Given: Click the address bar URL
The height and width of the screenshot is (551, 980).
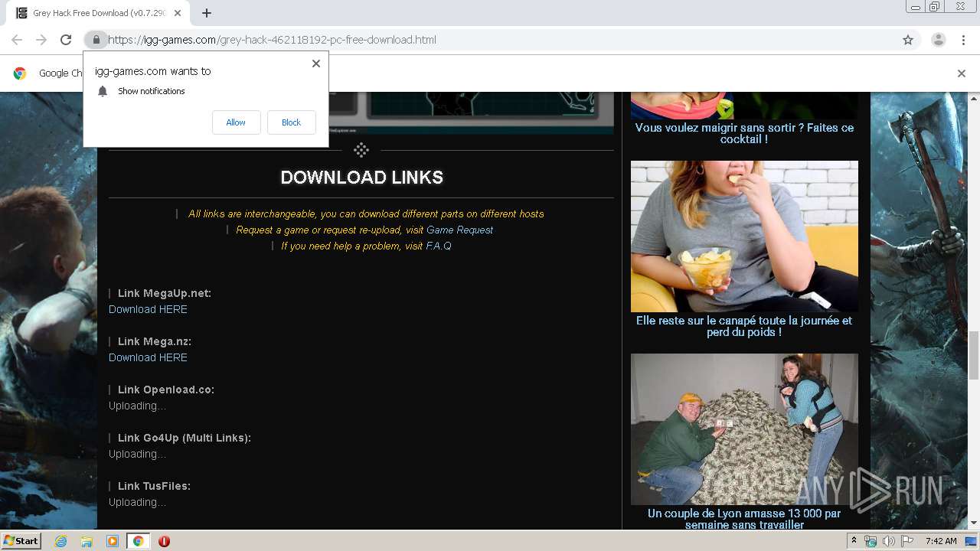Looking at the screenshot, I should [272, 40].
